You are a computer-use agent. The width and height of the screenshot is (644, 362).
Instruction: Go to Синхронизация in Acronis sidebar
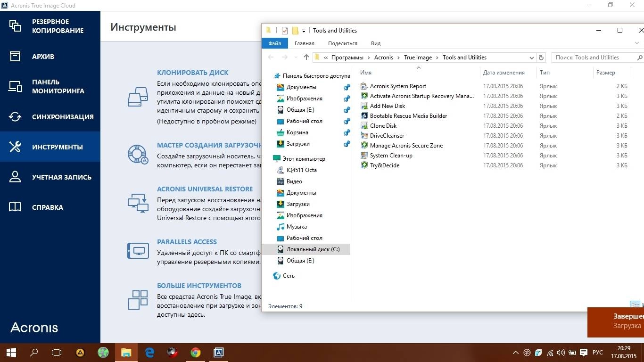[50, 117]
